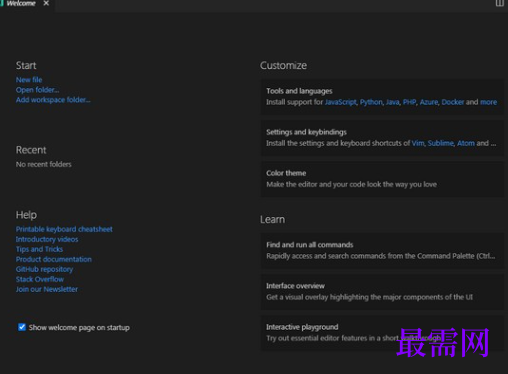Screen dimensions: 508x374
Task: Install Vim keybindings
Action: pos(418,143)
